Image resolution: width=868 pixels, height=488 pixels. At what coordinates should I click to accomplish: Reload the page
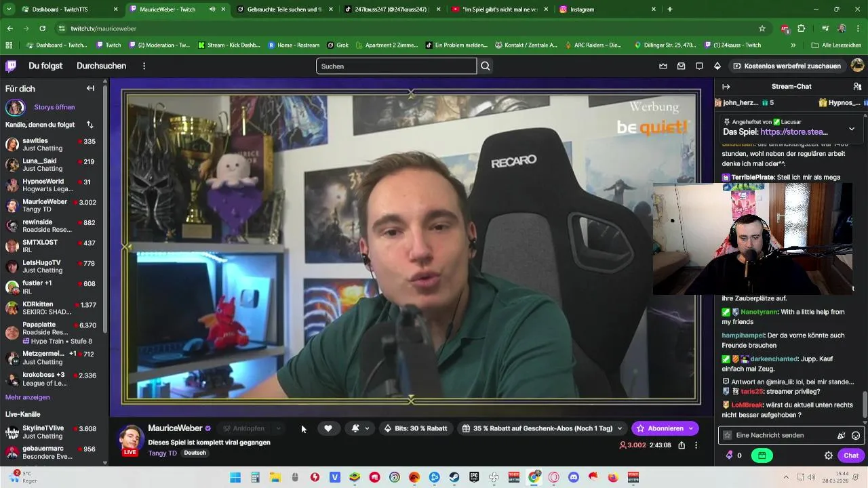click(42, 28)
